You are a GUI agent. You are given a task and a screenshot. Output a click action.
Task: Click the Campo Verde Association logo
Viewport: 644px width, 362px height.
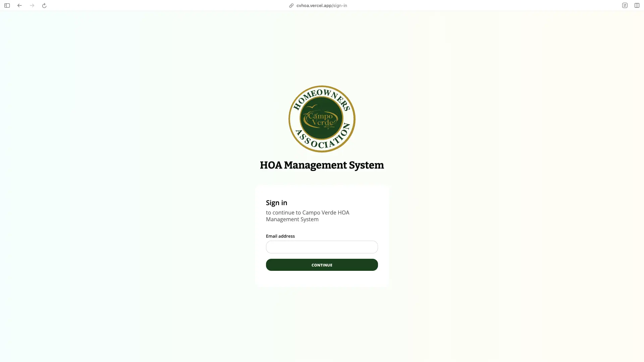click(x=322, y=119)
